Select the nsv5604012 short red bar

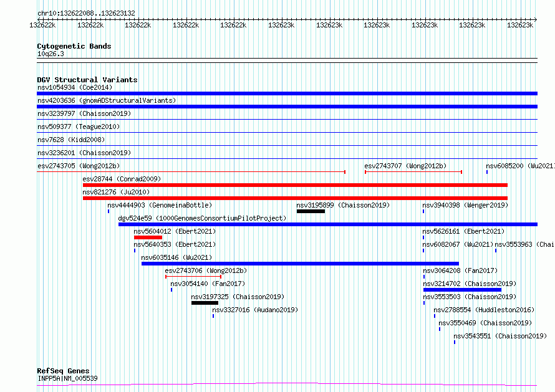coord(148,237)
